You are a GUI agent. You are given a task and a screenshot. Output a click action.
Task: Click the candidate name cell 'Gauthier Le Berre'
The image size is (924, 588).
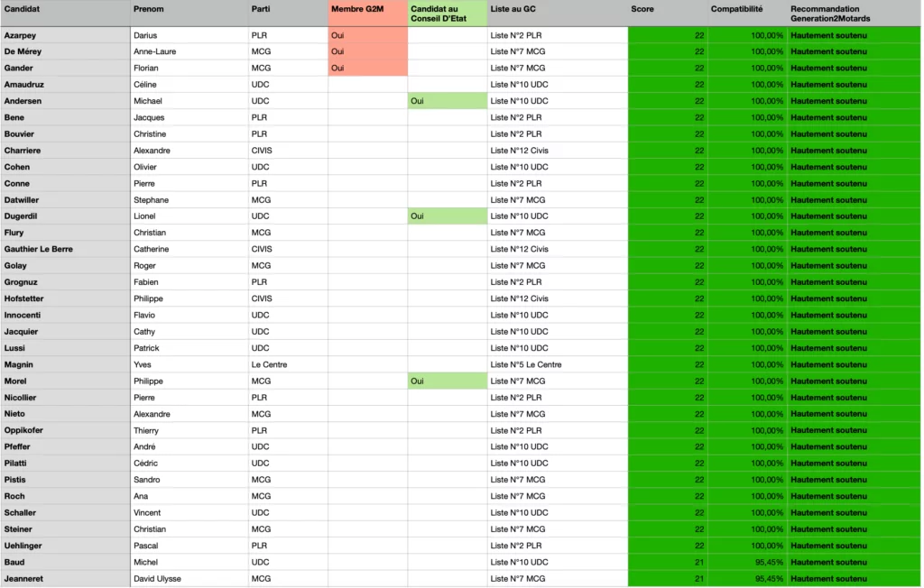(39, 249)
